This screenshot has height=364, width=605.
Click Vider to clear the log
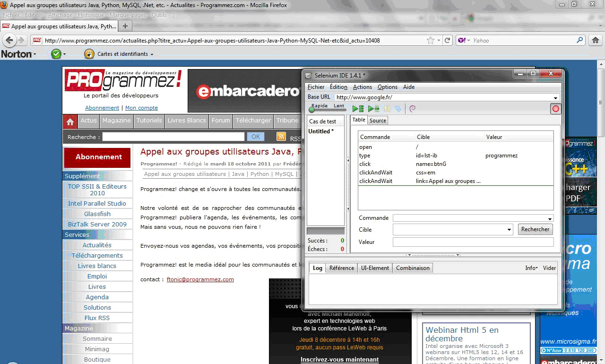coord(549,268)
